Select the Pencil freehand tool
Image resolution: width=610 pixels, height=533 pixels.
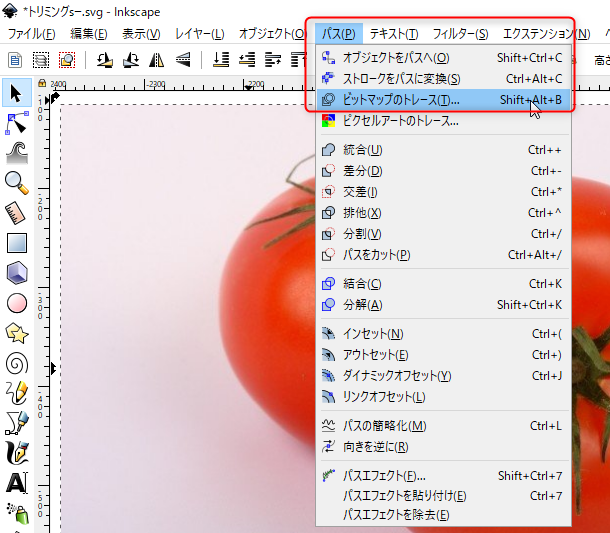point(17,393)
